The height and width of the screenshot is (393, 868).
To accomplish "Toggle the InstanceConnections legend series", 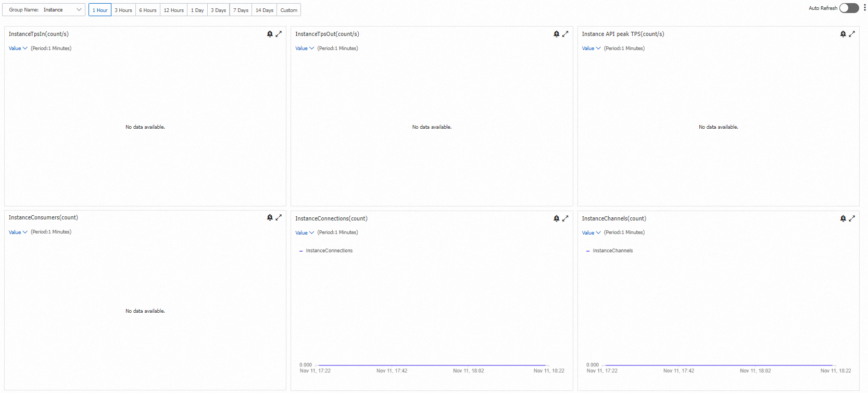I will pyautogui.click(x=326, y=251).
